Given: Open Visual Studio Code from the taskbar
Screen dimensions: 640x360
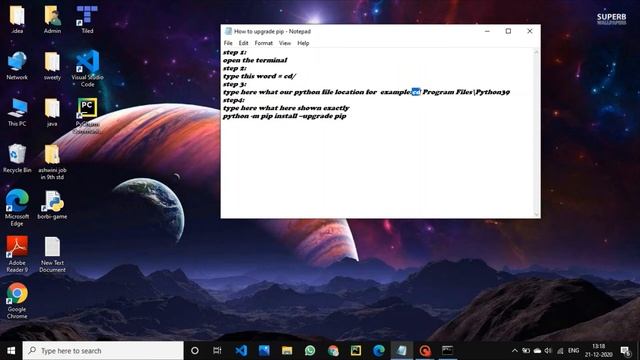Looking at the screenshot, I should point(241,351).
